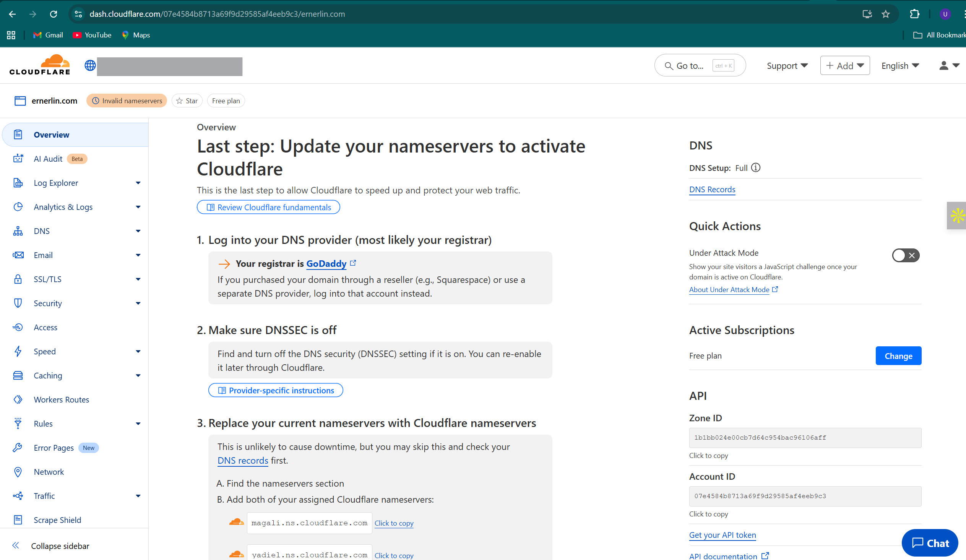Bookmark this page via the browser star
The height and width of the screenshot is (560, 966).
885,14
